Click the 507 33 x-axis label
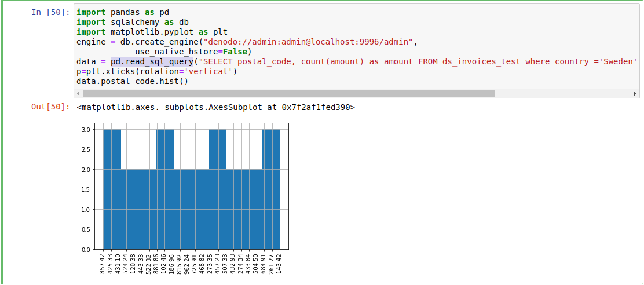The image size is (644, 285). (x=226, y=263)
